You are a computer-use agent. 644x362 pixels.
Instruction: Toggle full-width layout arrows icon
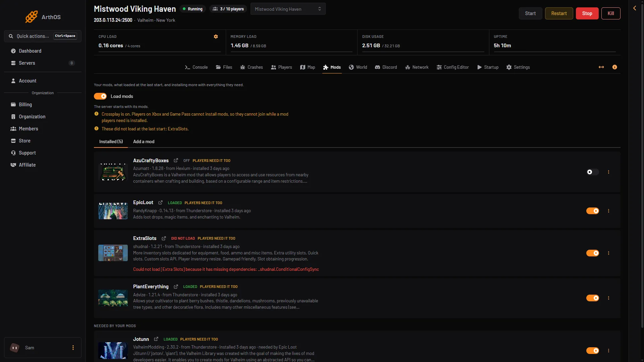601,67
